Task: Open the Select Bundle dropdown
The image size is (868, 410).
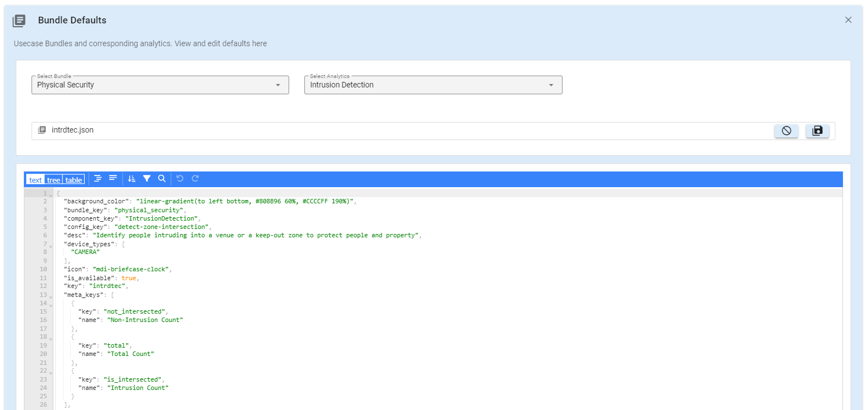Action: 160,85
